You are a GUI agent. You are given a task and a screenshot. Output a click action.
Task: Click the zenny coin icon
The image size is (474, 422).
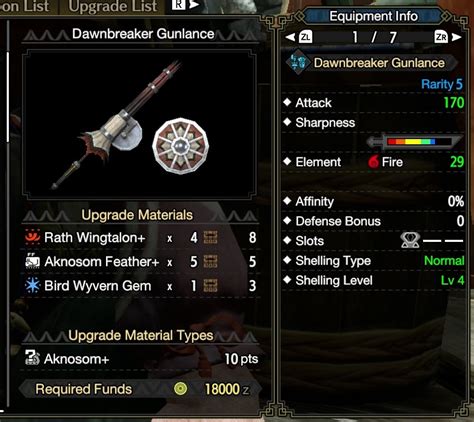tap(180, 389)
